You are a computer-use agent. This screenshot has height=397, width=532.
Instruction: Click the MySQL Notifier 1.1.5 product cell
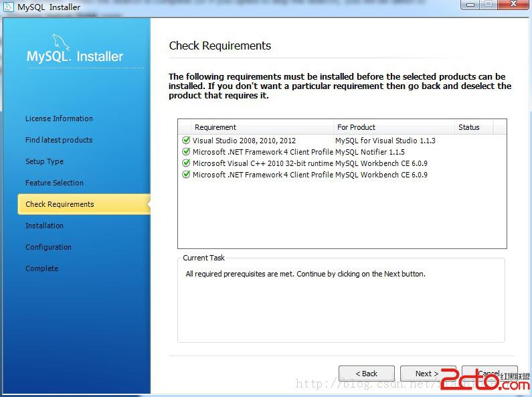pyautogui.click(x=370, y=152)
